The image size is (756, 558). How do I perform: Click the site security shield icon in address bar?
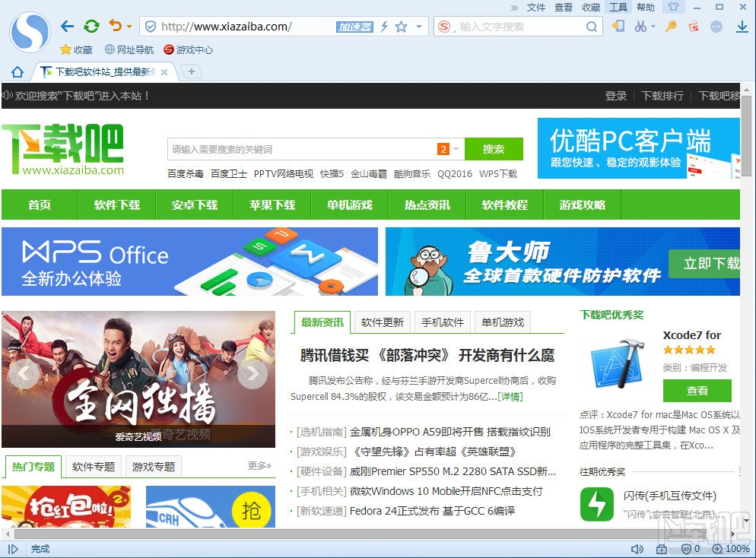151,27
